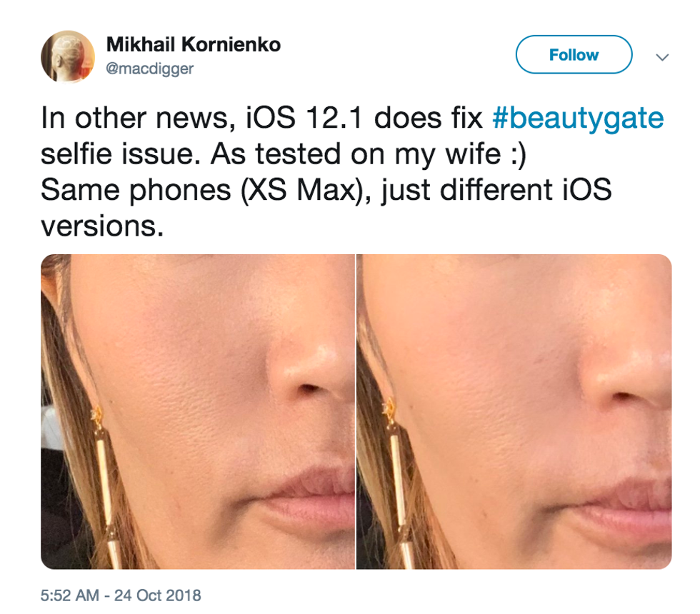
Task: View the left selfie comparison photo
Action: pyautogui.click(x=198, y=411)
